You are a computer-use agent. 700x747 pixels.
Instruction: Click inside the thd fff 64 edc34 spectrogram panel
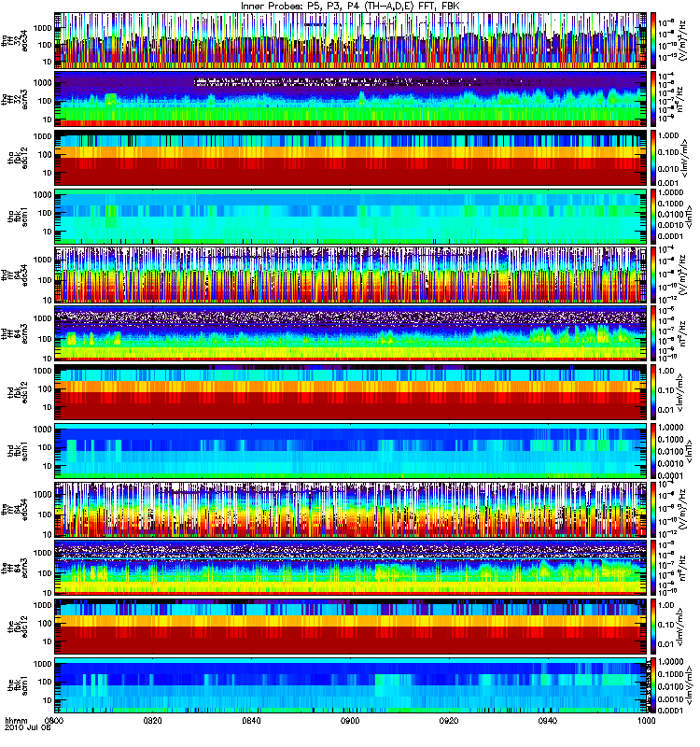350,275
